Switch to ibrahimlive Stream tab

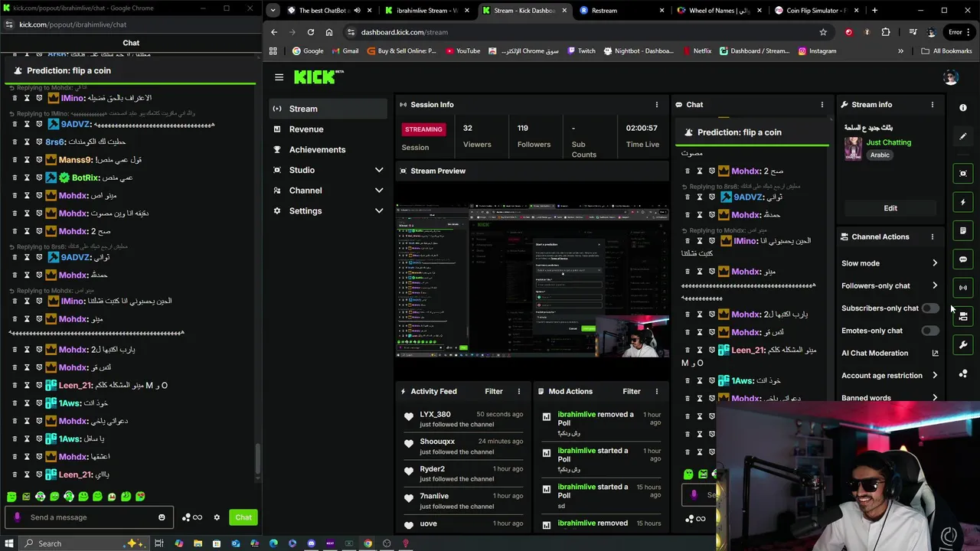(427, 11)
